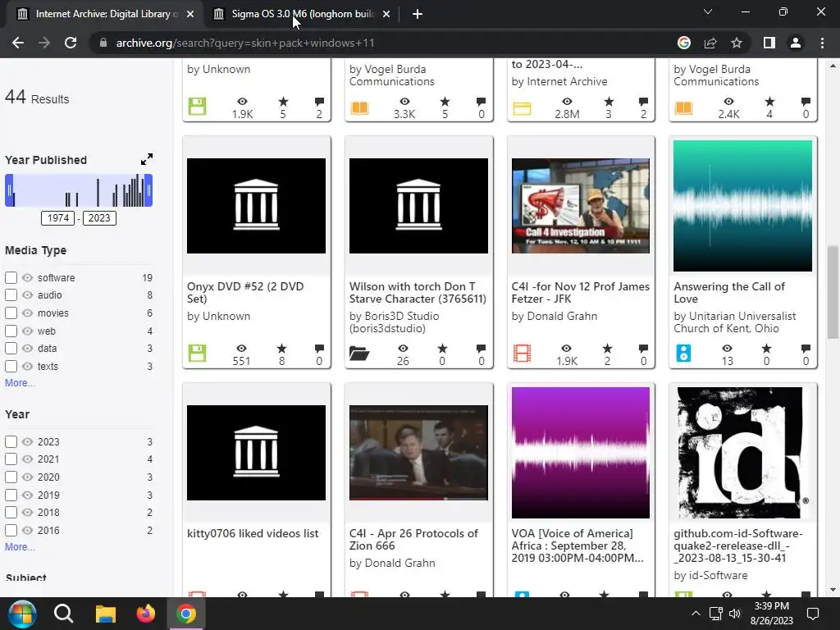Toggle eye icon to show only data

27,348
